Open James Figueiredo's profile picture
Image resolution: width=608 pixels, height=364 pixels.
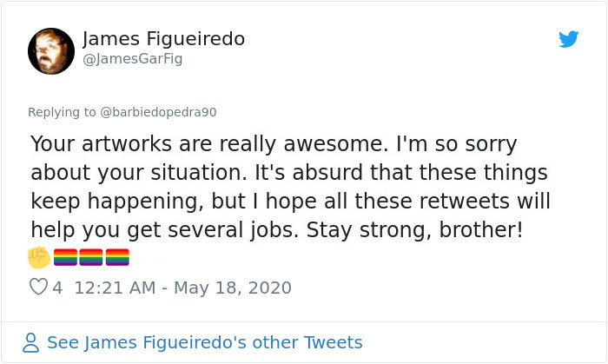51,51
